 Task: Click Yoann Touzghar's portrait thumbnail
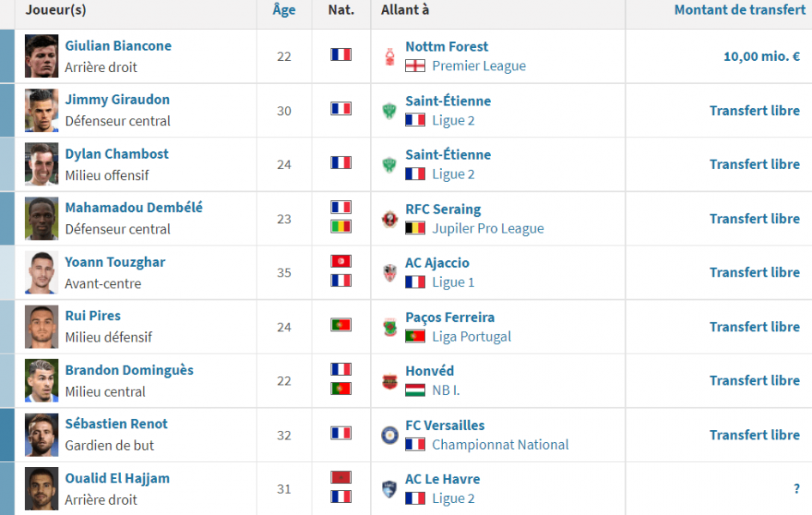(x=41, y=273)
